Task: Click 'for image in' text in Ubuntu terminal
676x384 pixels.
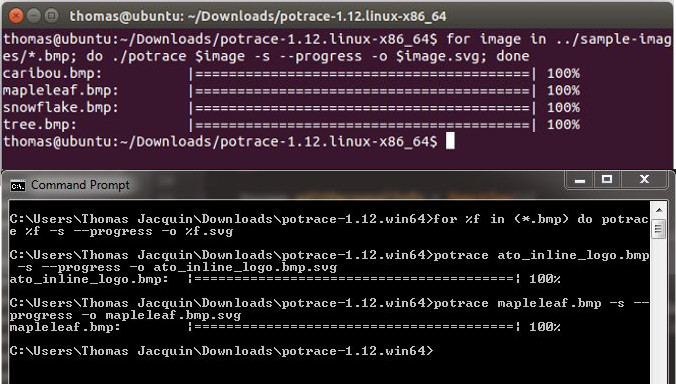Action: tap(497, 39)
